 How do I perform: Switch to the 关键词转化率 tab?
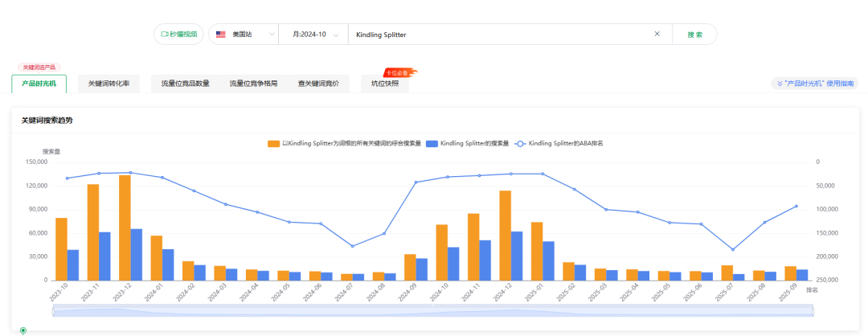pos(108,84)
